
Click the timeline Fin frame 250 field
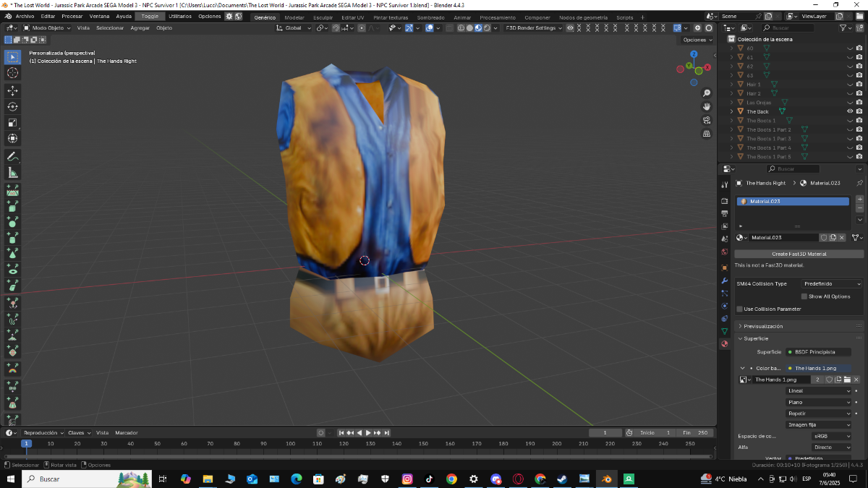click(x=696, y=432)
